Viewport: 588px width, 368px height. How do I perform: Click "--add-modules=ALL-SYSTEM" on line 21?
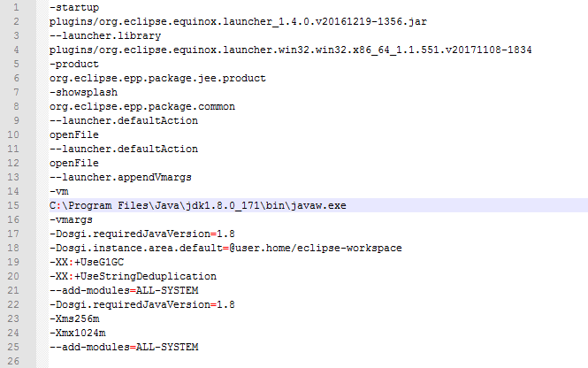[x=124, y=290]
